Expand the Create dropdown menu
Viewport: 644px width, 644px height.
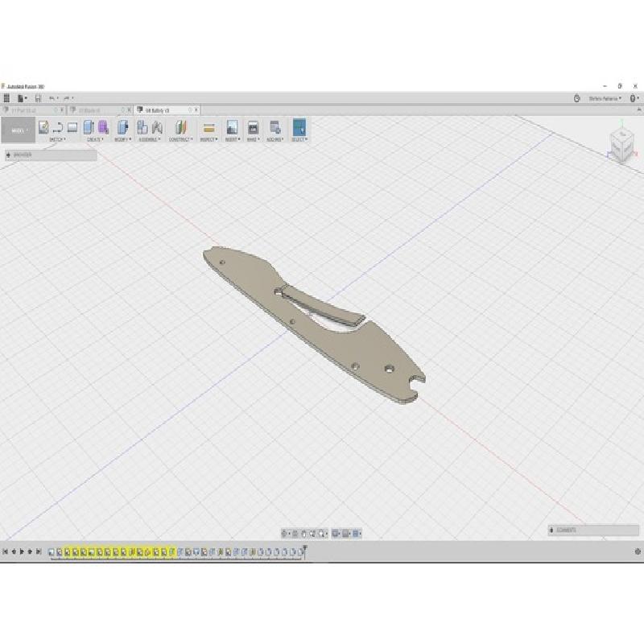pos(95,139)
